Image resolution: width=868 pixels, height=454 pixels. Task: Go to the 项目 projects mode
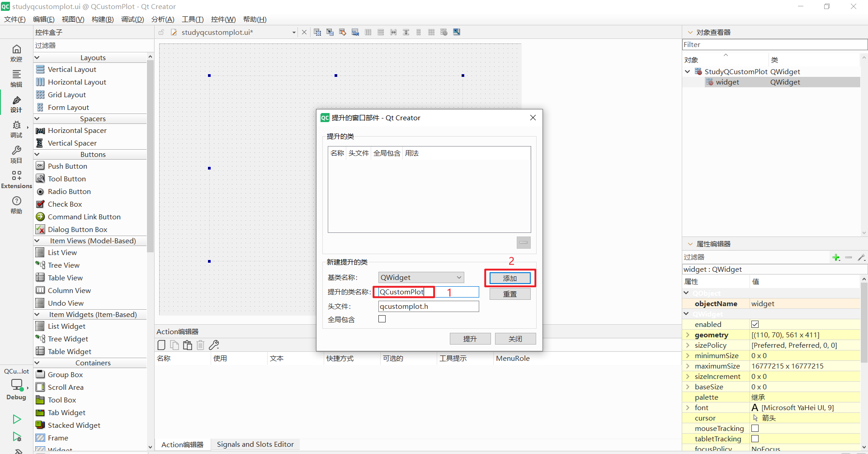(x=16, y=154)
